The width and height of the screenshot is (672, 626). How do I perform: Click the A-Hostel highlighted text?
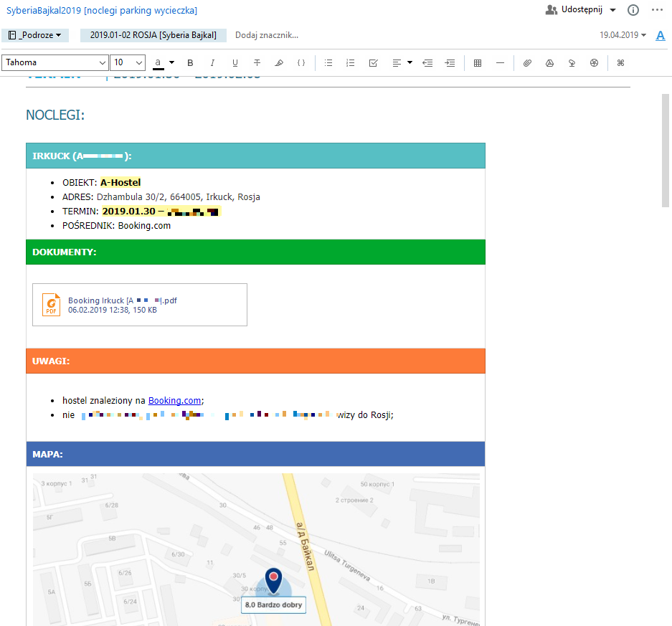120,183
